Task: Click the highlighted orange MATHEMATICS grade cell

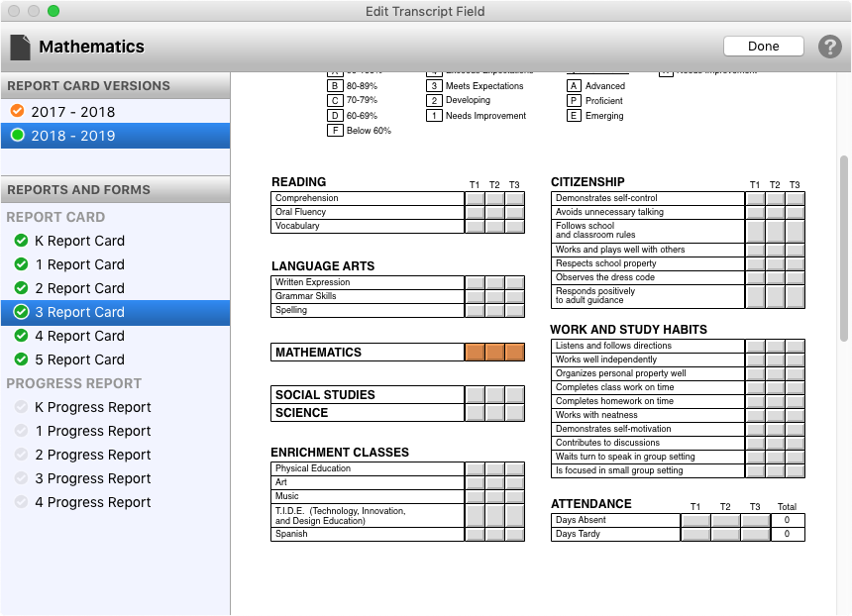Action: point(494,352)
